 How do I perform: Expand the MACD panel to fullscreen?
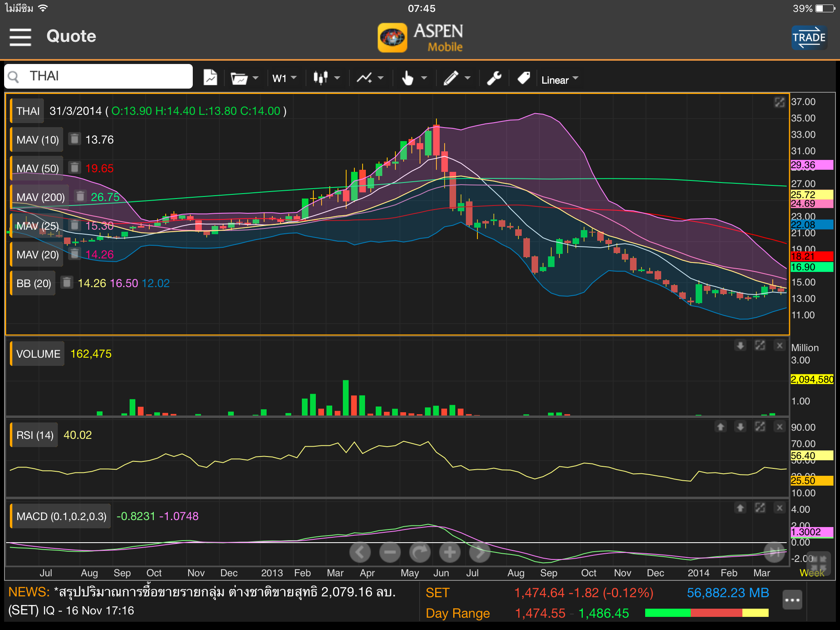pos(760,508)
